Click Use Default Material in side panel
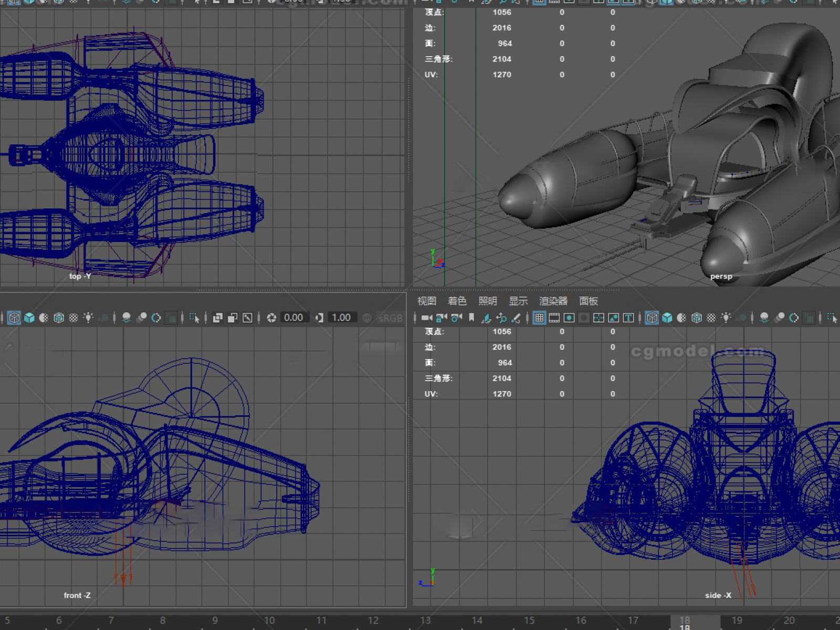This screenshot has height=630, width=840. point(681,318)
